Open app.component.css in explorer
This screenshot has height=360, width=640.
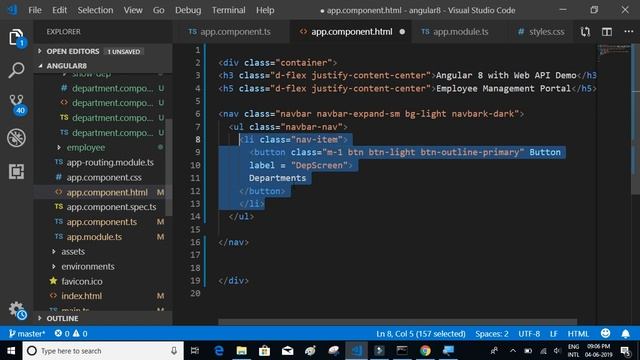point(104,177)
